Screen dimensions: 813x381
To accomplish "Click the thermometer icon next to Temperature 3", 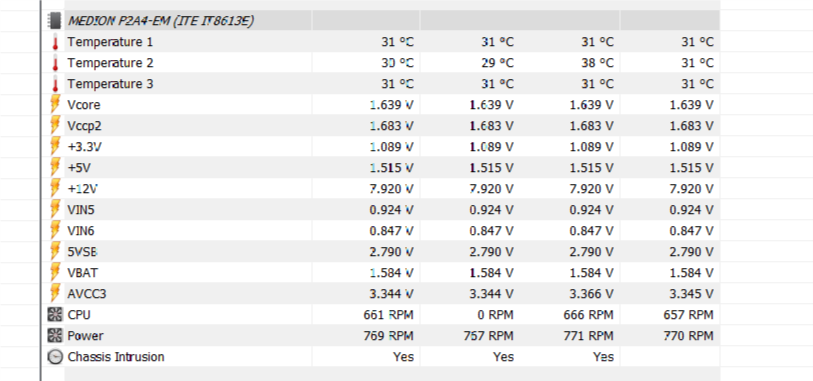I will [x=55, y=84].
